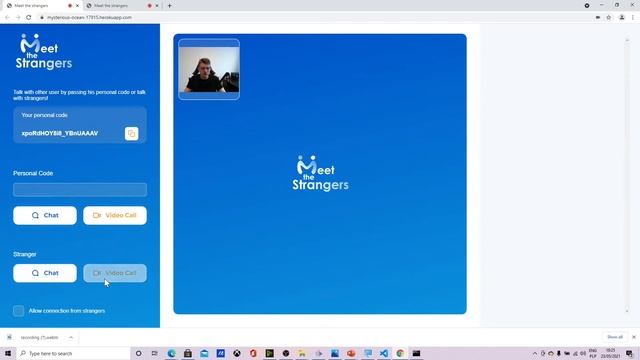The image size is (640, 360).
Task: Open the taskbar clock and date
Action: [611, 353]
